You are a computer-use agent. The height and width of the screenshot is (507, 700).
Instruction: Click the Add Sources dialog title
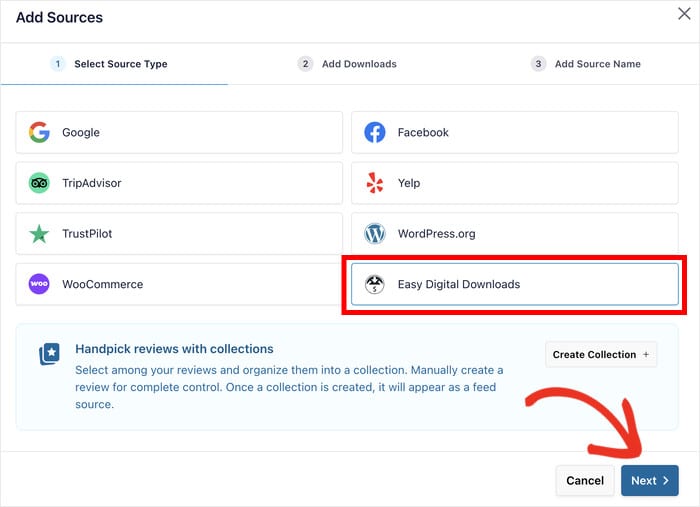(x=59, y=17)
